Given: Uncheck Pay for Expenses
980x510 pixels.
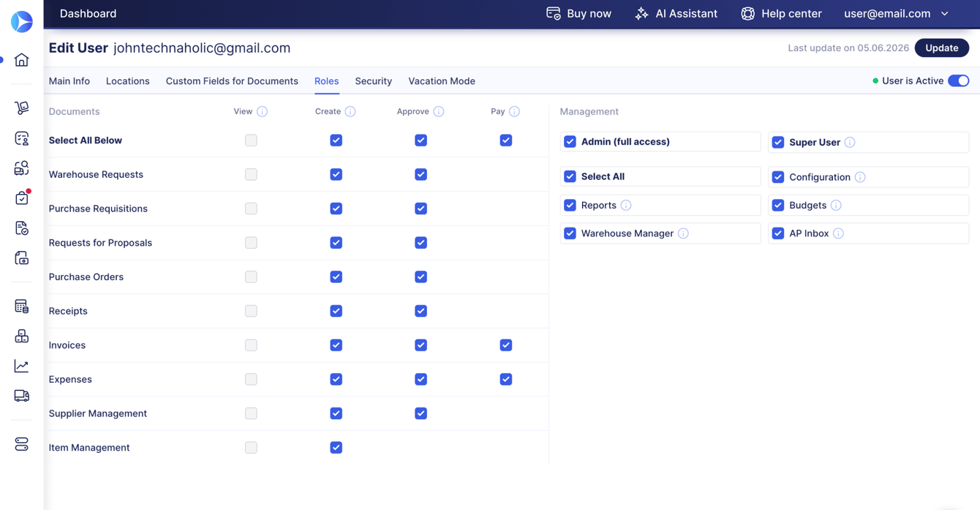Looking at the screenshot, I should [x=506, y=379].
